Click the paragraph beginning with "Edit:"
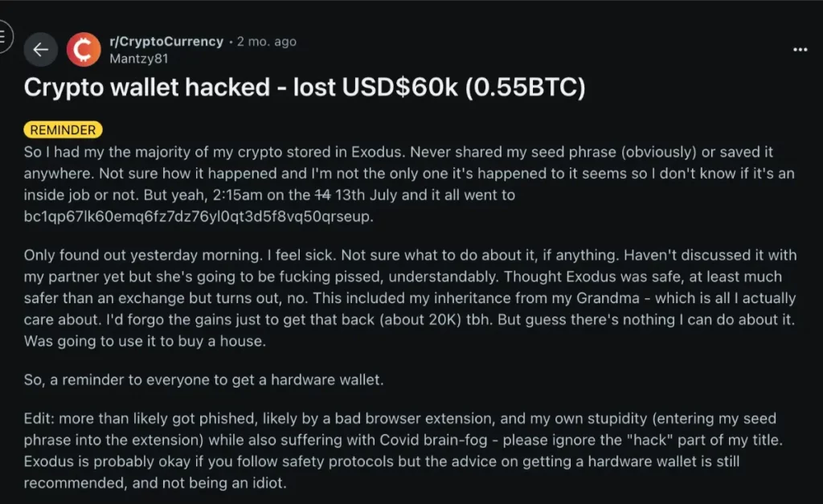 [x=403, y=450]
